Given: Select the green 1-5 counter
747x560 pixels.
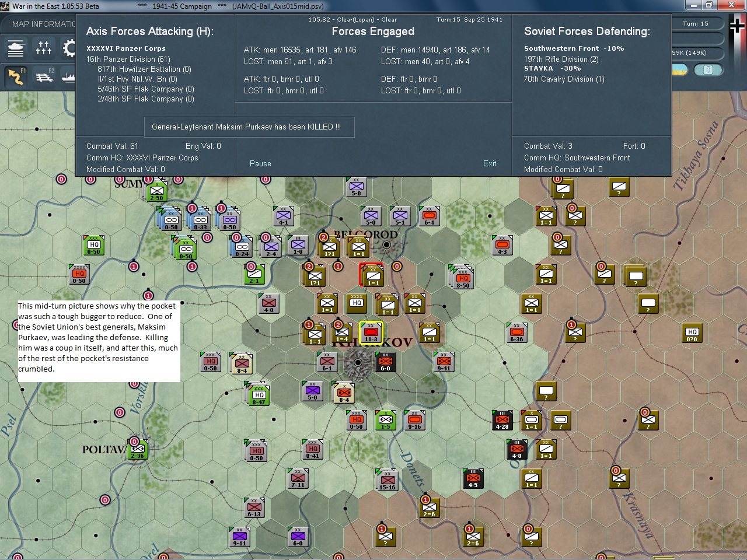Looking at the screenshot, I should [x=386, y=420].
